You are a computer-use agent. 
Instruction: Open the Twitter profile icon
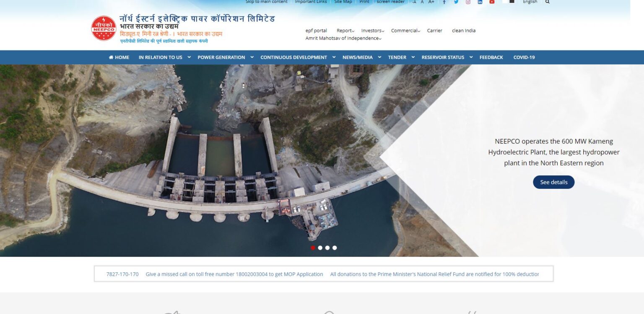coord(456,2)
